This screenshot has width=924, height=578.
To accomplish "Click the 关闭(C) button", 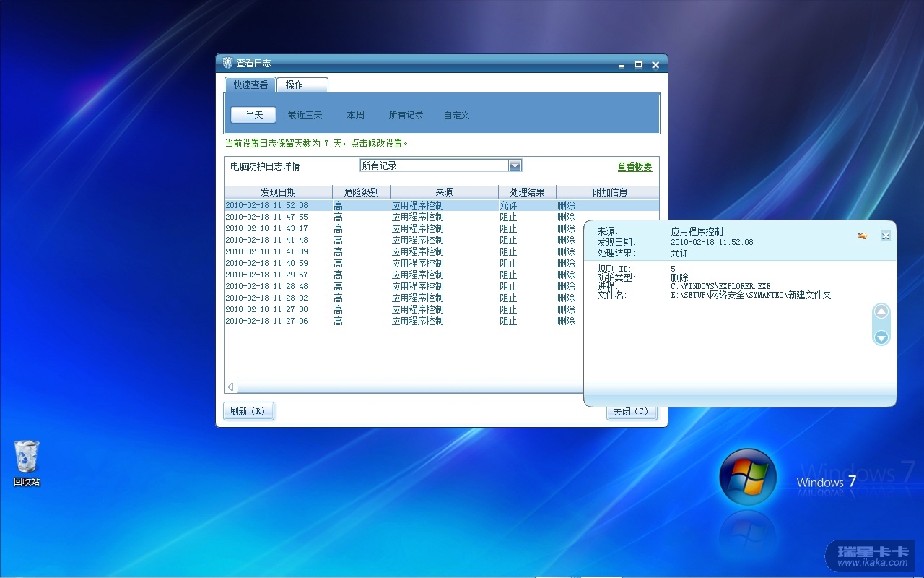I will coord(631,412).
